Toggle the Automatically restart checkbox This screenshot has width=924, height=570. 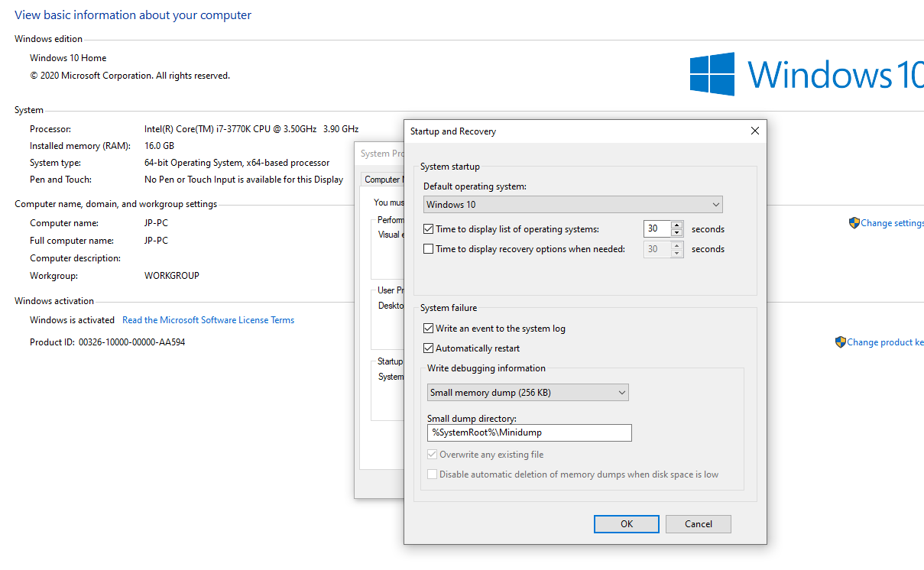click(x=429, y=348)
